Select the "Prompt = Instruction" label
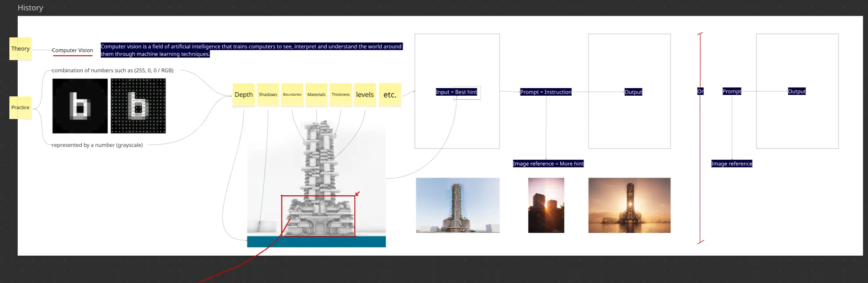Image resolution: width=868 pixels, height=283 pixels. tap(546, 92)
